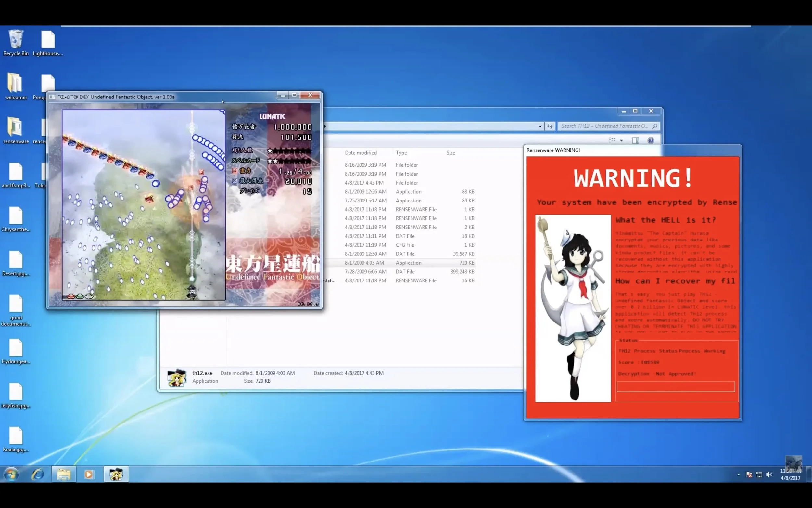
Task: Open the Recycle Bin desktop icon
Action: pos(16,43)
